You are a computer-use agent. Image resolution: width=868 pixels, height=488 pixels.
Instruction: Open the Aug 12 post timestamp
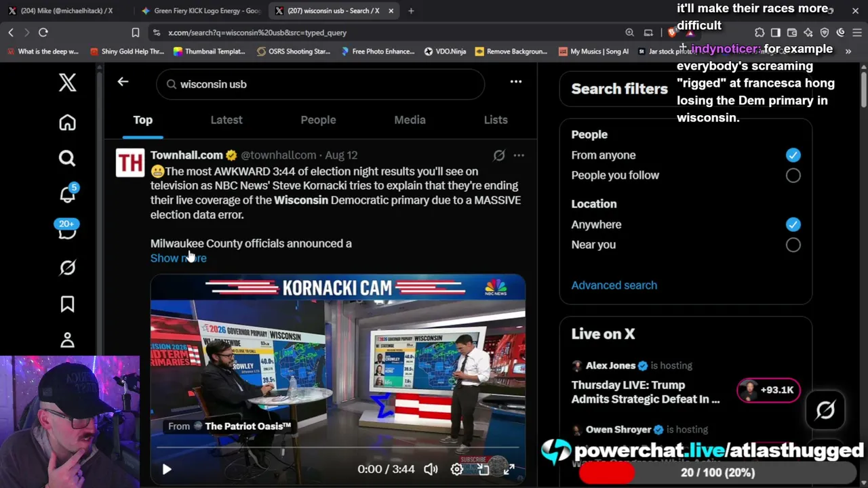click(341, 155)
